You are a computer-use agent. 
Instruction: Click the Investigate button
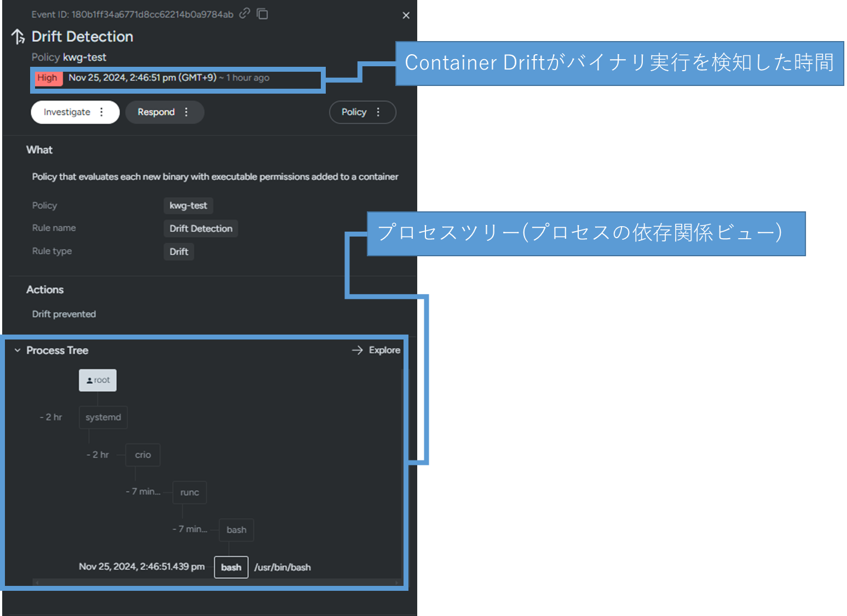67,112
